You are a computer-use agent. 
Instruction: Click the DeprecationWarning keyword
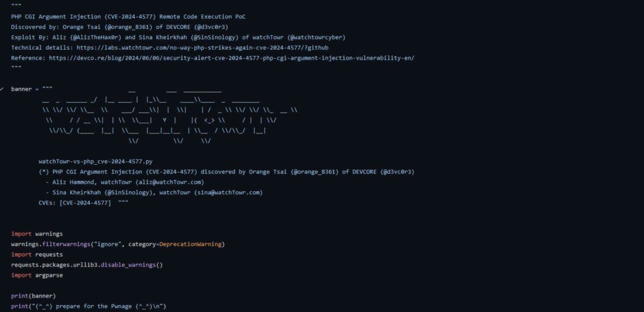click(x=191, y=244)
